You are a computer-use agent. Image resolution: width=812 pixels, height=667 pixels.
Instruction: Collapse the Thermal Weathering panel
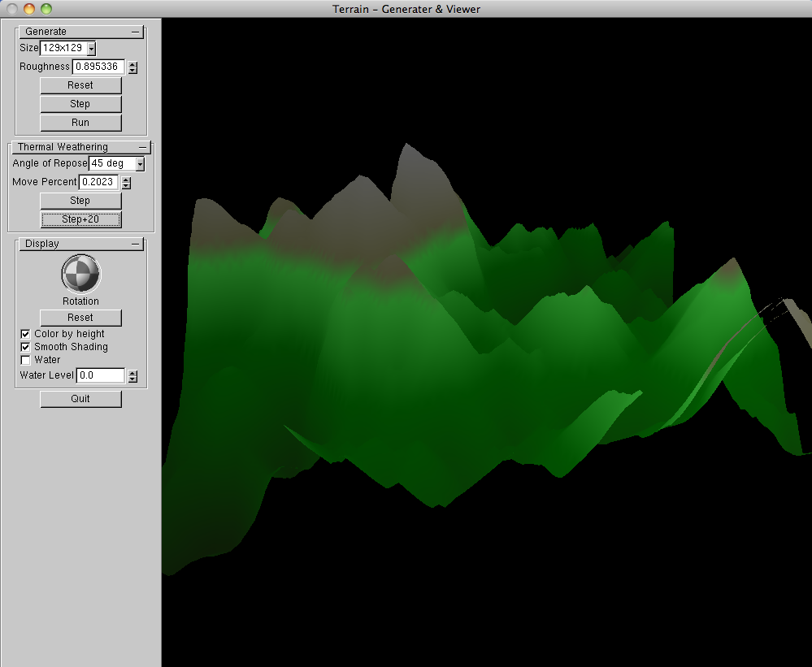pos(143,147)
